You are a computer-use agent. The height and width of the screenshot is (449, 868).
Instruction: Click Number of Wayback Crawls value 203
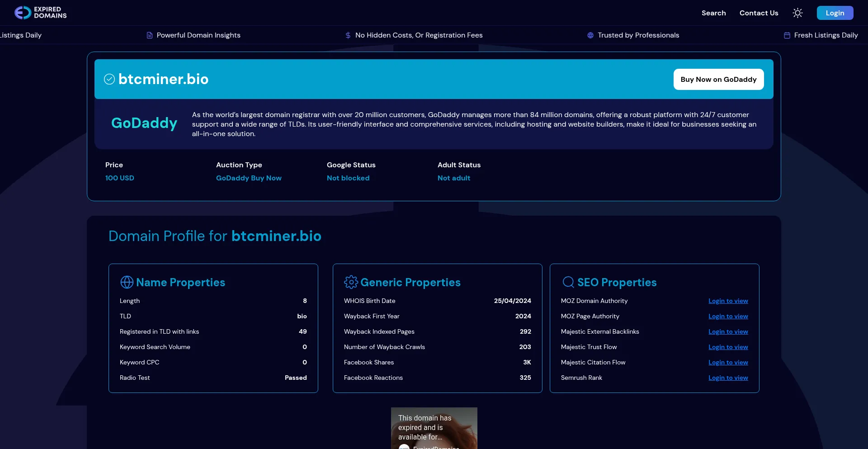(525, 347)
